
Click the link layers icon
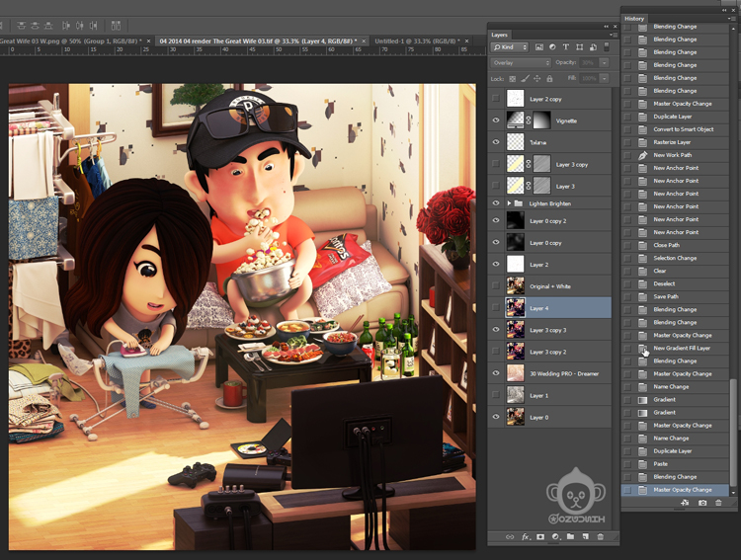point(510,537)
